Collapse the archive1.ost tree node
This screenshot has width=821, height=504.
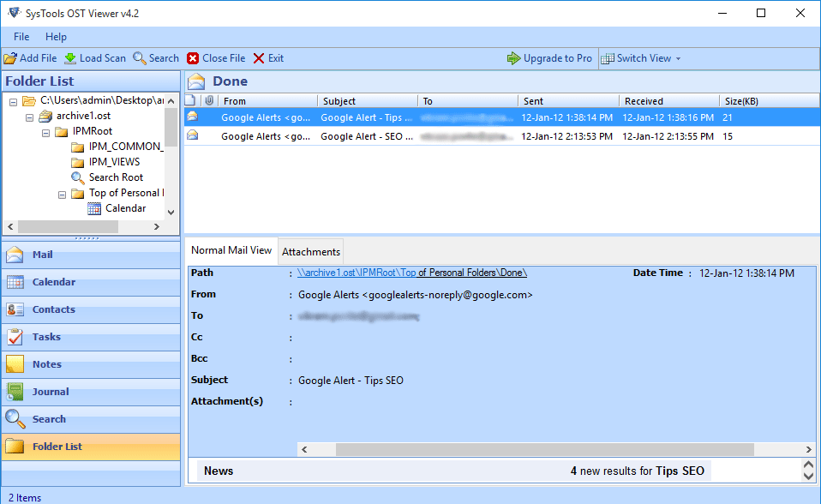pyautogui.click(x=28, y=116)
